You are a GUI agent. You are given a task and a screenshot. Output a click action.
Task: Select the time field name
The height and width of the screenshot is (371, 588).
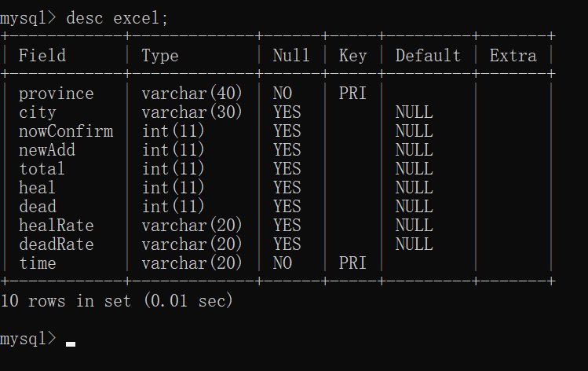(38, 263)
